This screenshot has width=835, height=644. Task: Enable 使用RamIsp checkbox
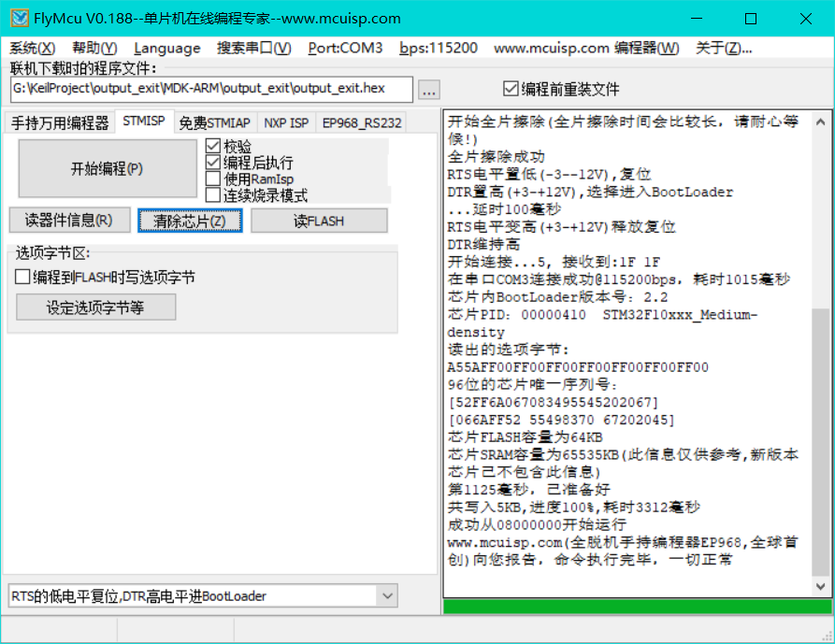pyautogui.click(x=250, y=179)
